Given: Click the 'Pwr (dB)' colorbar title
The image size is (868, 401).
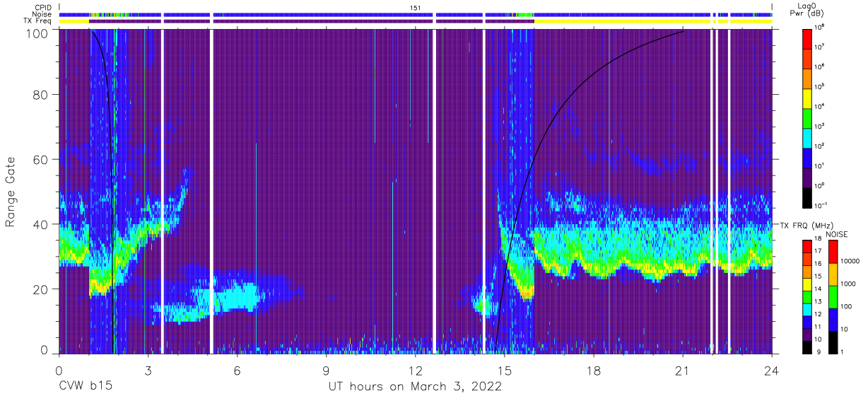Looking at the screenshot, I should coord(807,13).
